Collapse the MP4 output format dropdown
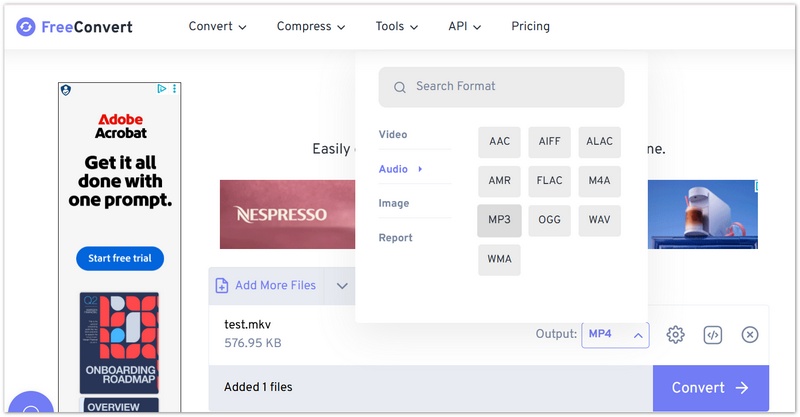 pyautogui.click(x=615, y=335)
